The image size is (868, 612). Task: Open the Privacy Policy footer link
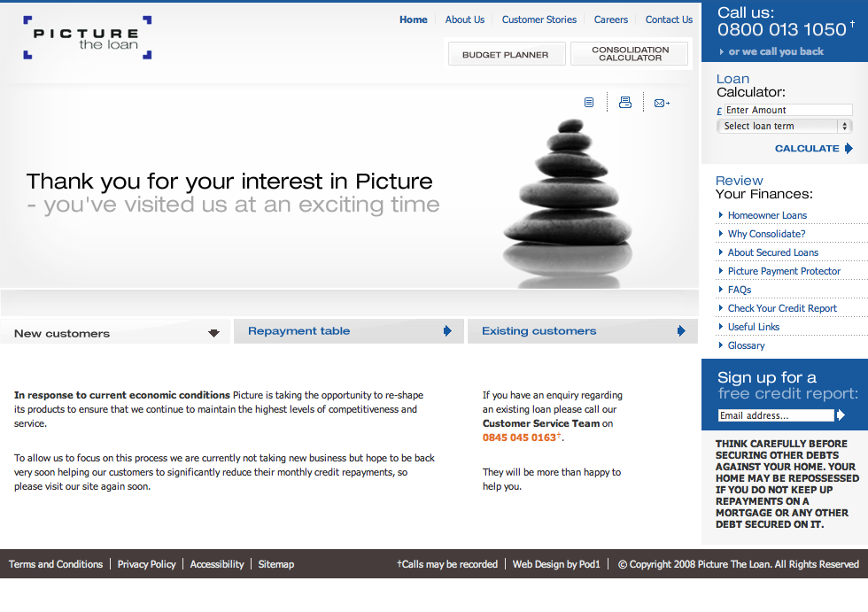147,564
